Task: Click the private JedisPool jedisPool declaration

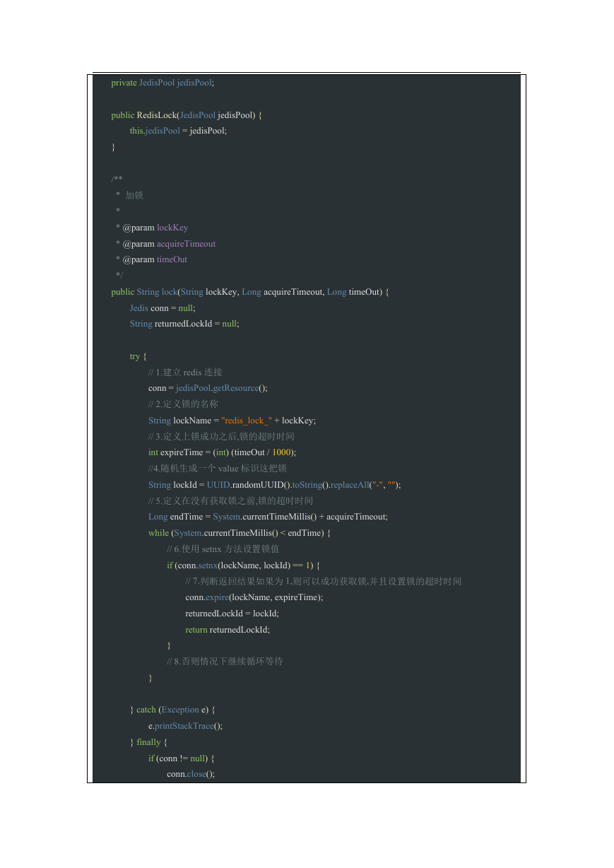Action: coord(163,83)
